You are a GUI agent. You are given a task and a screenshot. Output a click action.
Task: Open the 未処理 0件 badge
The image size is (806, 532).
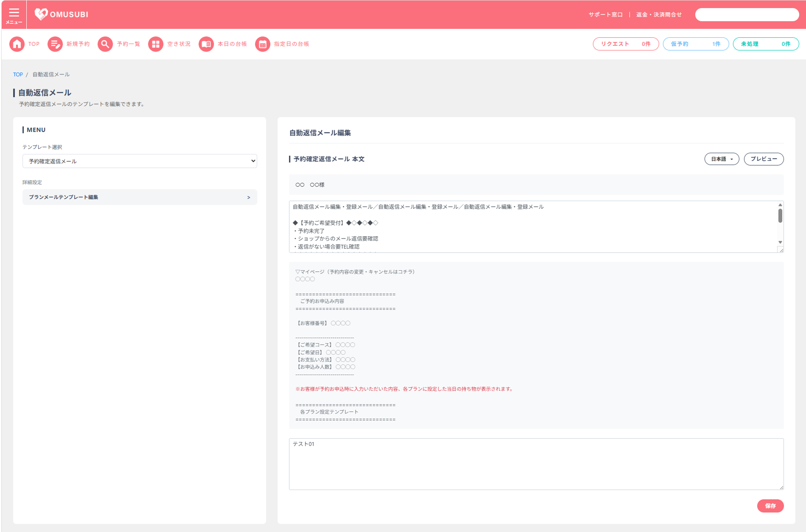766,44
